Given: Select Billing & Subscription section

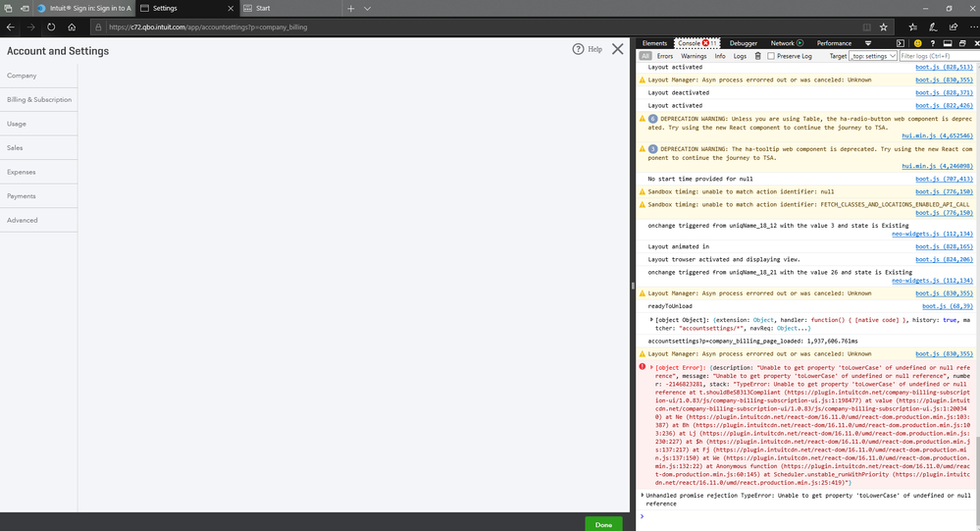Looking at the screenshot, I should pyautogui.click(x=39, y=99).
